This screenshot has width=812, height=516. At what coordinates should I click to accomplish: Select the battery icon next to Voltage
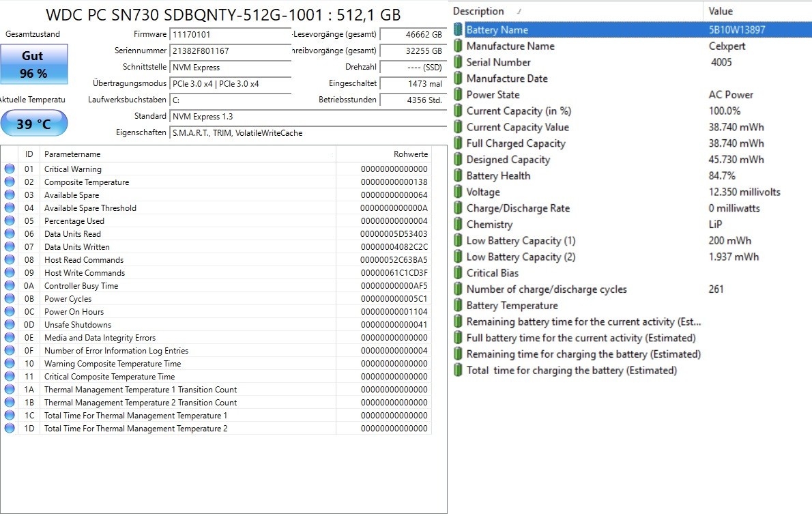pos(458,192)
